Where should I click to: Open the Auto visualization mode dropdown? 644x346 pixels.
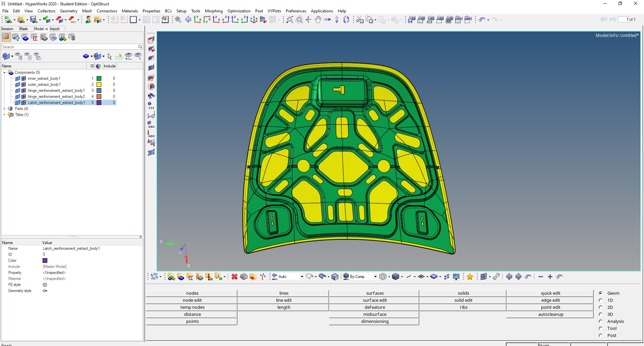[302, 277]
